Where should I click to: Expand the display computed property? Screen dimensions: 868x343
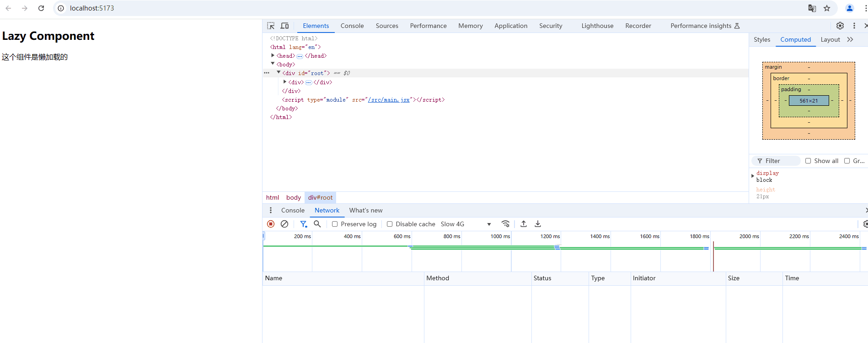point(753,176)
